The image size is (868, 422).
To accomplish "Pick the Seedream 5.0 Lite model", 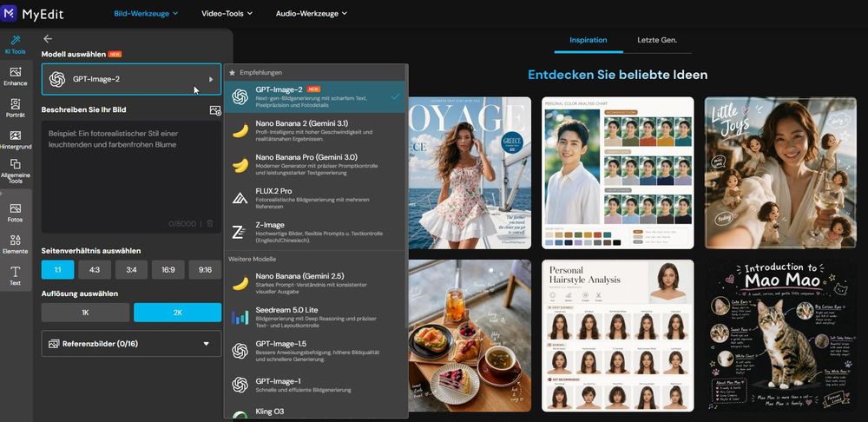I will point(316,317).
